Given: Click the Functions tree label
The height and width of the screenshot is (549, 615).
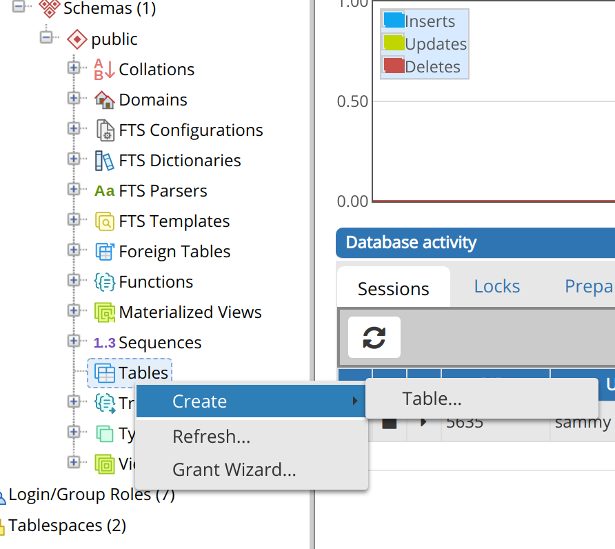Looking at the screenshot, I should tap(156, 282).
